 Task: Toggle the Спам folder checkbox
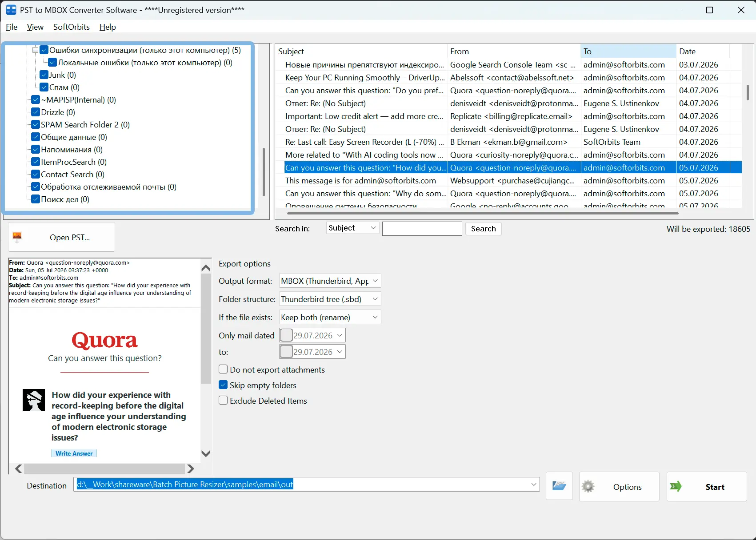pos(44,87)
